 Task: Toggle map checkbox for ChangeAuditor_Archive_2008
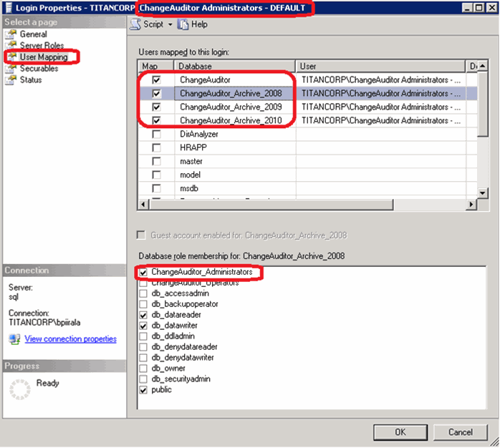point(156,93)
